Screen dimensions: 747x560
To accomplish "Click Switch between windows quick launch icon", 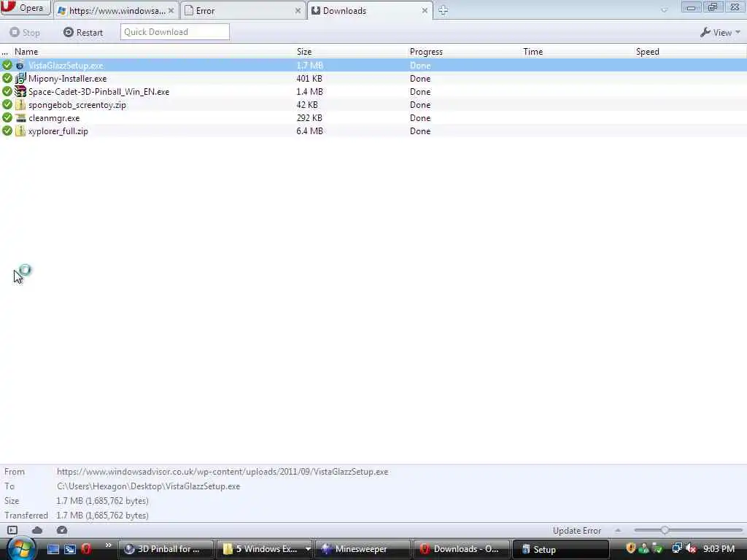I will (70, 549).
